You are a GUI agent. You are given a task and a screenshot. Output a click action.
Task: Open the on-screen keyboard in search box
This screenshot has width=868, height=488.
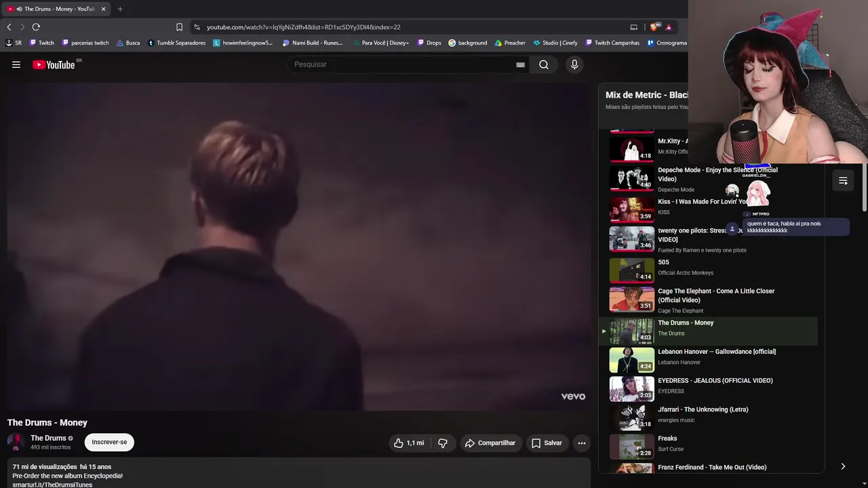coord(520,64)
